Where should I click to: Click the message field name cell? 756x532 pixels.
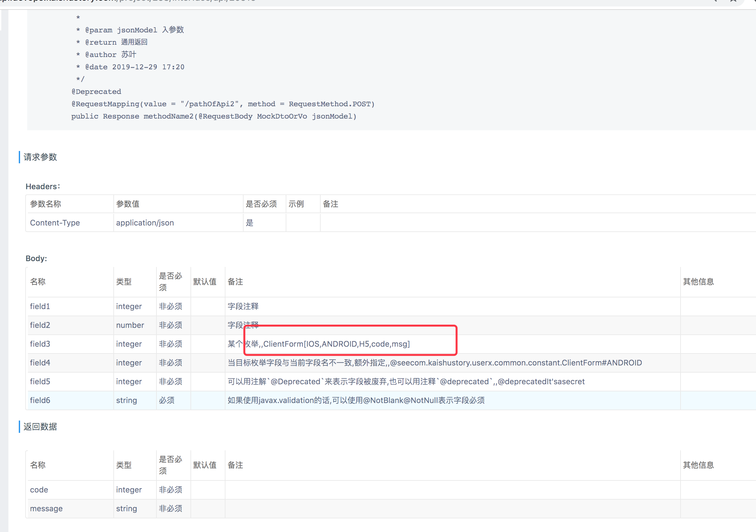pos(46,509)
